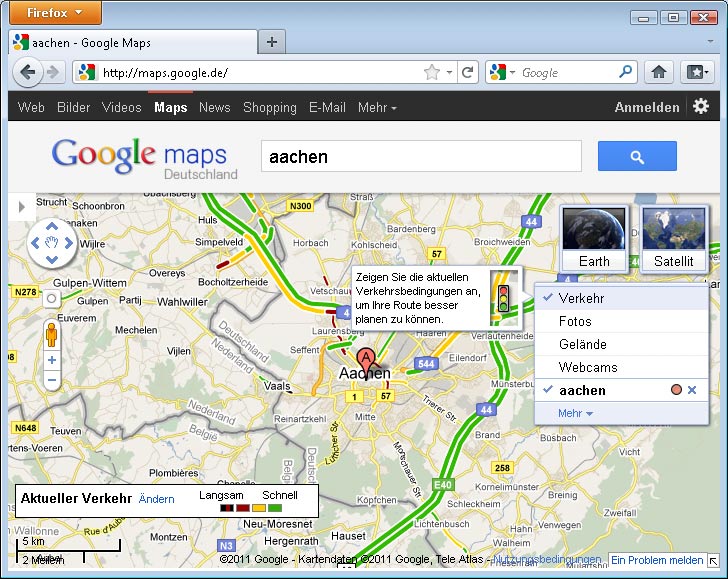This screenshot has height=579, width=728.
Task: Click the green Schnell legend swatch
Action: [x=275, y=508]
